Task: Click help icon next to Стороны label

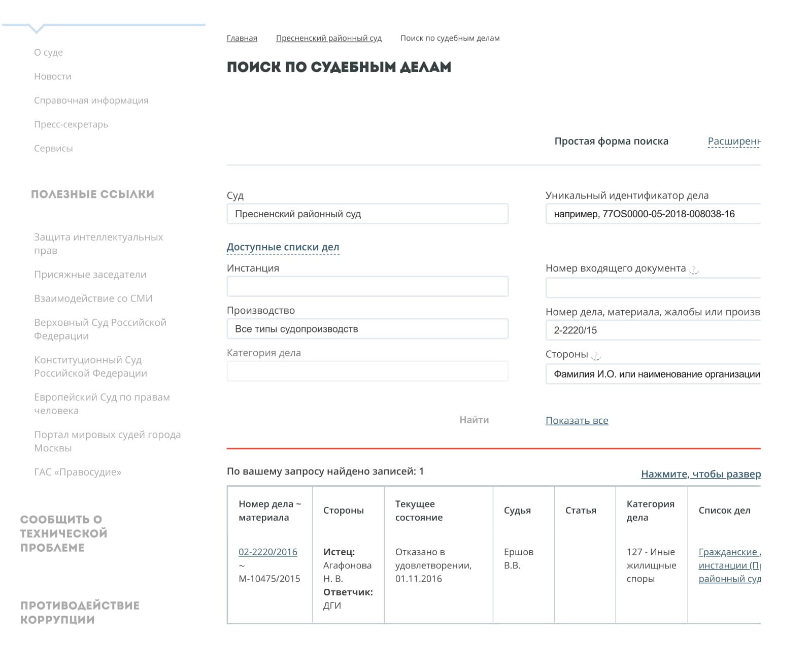Action: point(596,356)
